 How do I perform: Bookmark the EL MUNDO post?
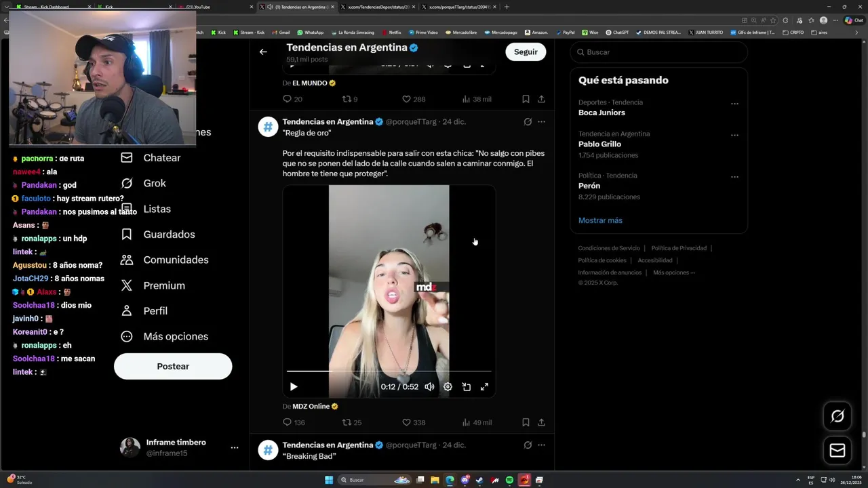[526, 99]
